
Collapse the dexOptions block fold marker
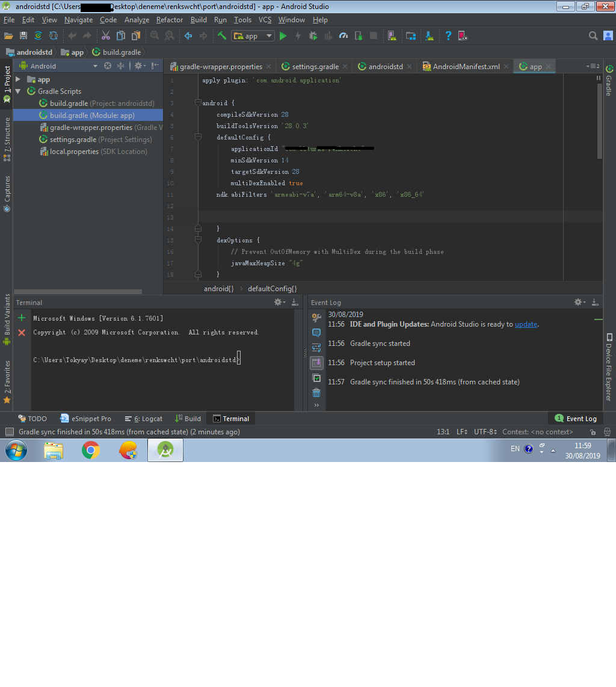pyautogui.click(x=198, y=240)
